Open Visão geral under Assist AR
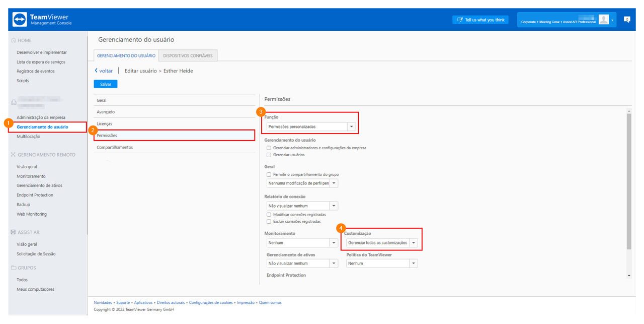The image size is (644, 324). pos(27,244)
